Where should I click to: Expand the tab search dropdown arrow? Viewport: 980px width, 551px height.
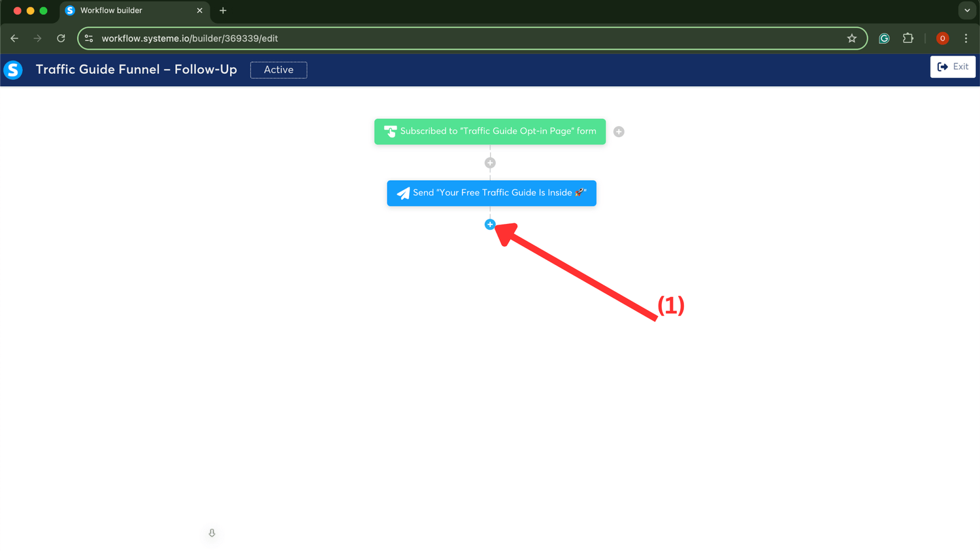(967, 10)
